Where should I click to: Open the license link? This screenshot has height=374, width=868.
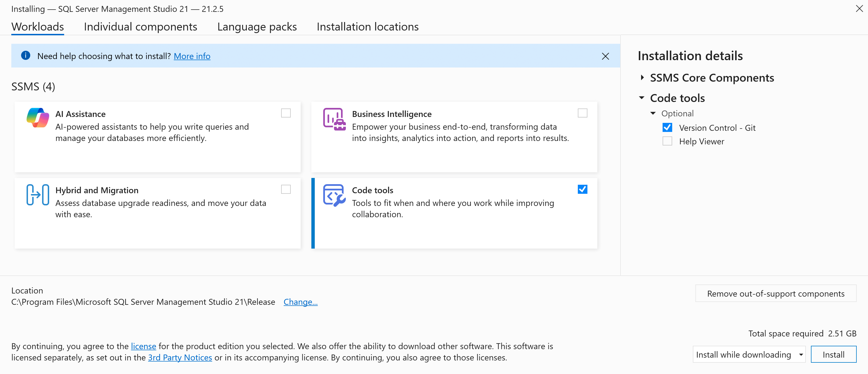pos(144,346)
